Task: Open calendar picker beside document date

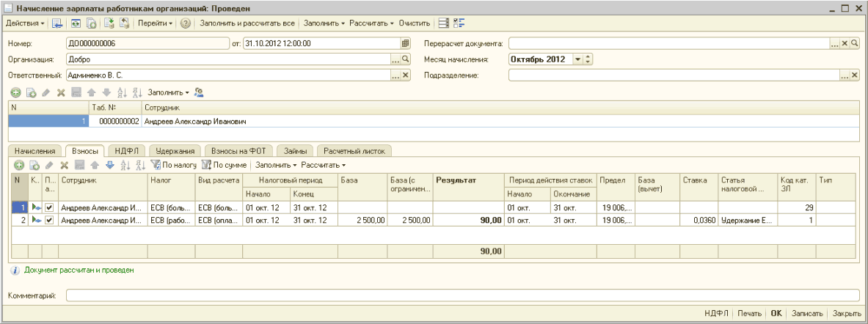Action: tap(405, 43)
